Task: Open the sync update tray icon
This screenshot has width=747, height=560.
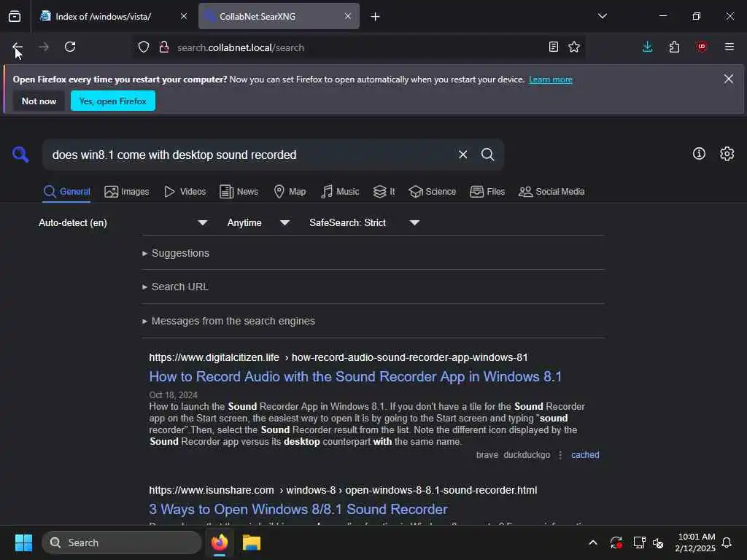Action: tap(616, 542)
